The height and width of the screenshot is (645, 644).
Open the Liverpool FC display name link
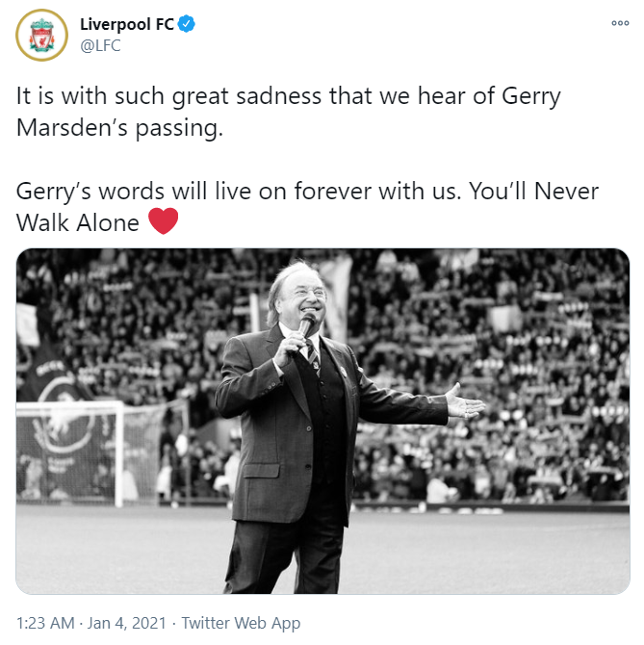(126, 24)
